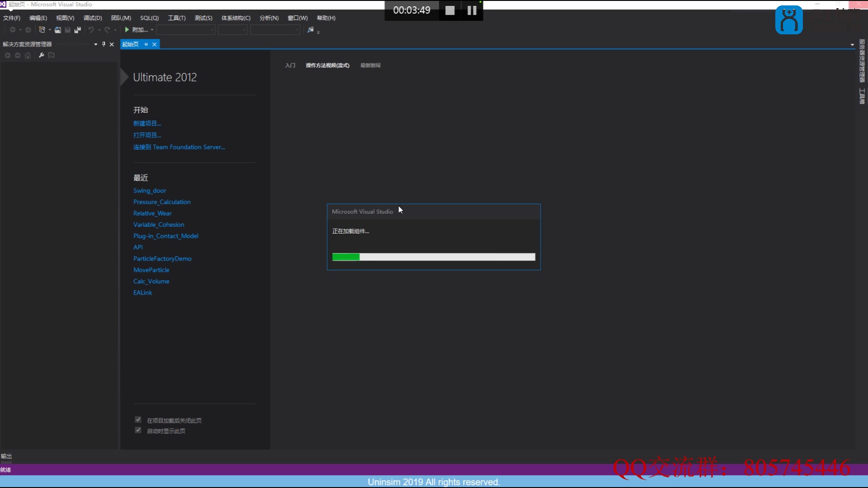Viewport: 868px width, 488px height.
Task: Click the Undo toolbar icon
Action: coord(91,30)
